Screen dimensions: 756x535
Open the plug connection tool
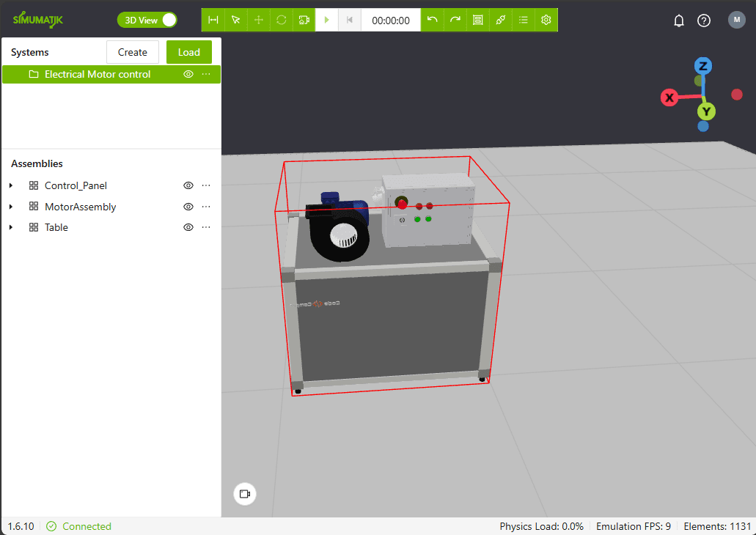pyautogui.click(x=501, y=20)
